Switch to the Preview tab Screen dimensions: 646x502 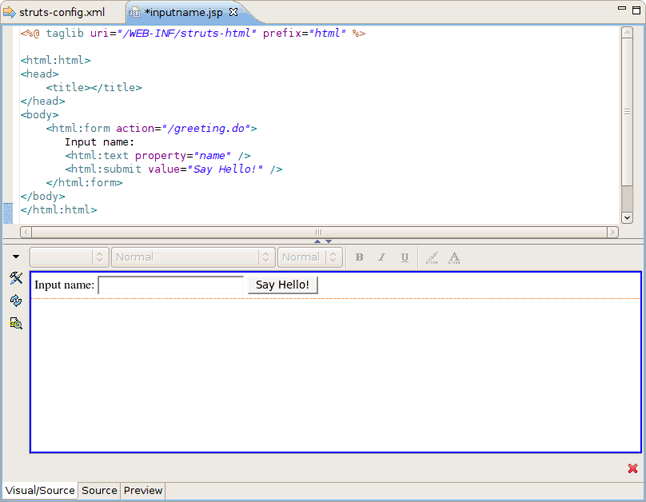[x=143, y=490]
